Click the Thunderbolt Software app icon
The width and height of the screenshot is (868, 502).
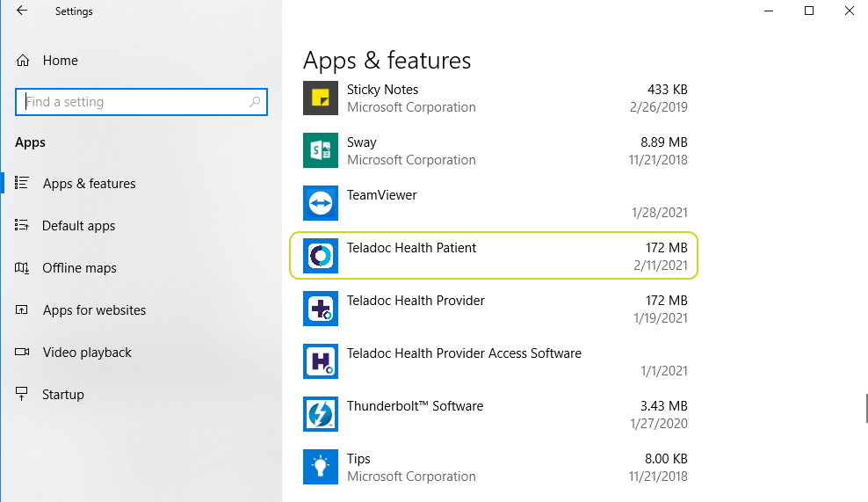click(321, 414)
